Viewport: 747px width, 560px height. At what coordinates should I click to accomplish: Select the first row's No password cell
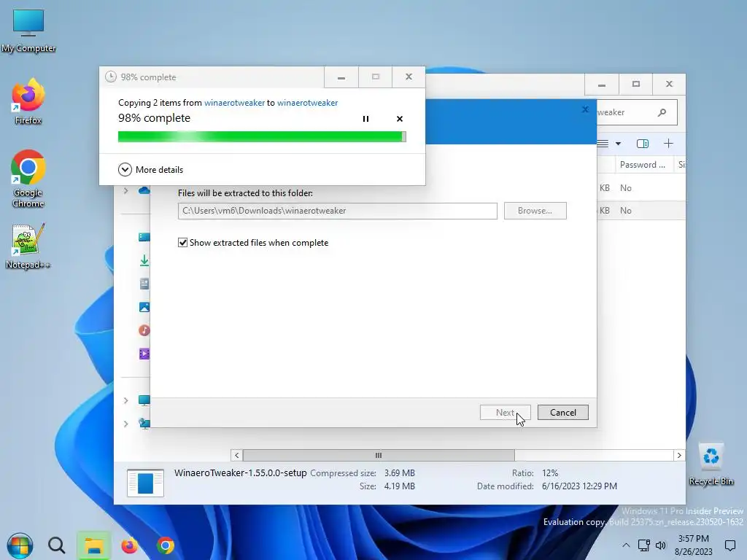[625, 188]
